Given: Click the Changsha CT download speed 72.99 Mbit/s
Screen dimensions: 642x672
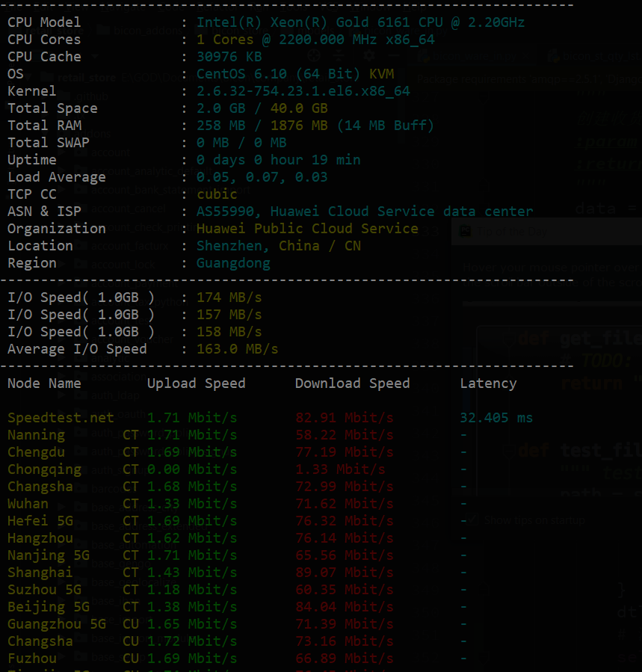Looking at the screenshot, I should tap(344, 487).
